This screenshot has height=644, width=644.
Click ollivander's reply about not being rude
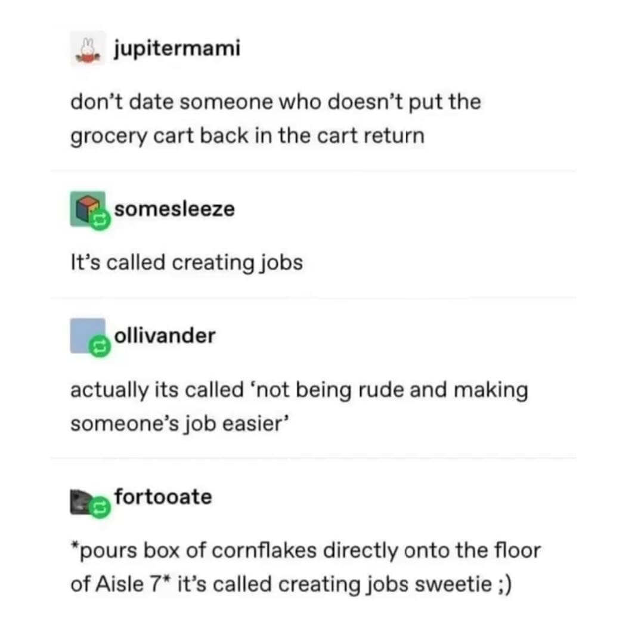pyautogui.click(x=299, y=406)
